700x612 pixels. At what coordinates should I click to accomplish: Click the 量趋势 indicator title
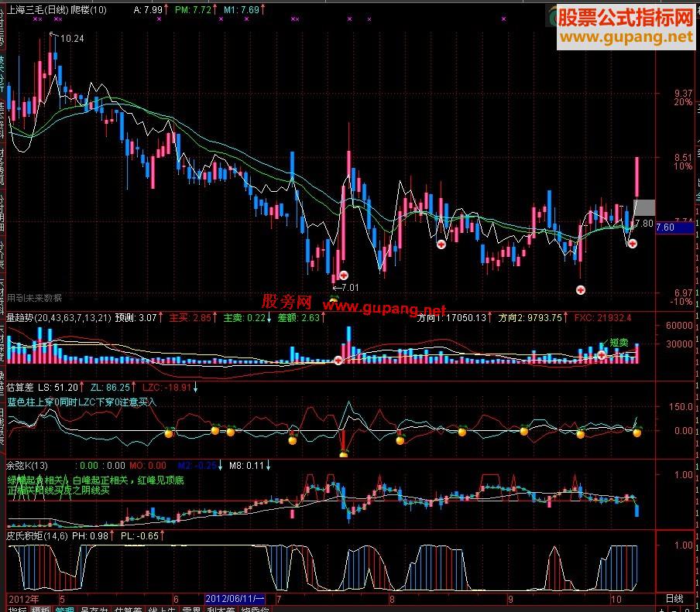pos(59,317)
